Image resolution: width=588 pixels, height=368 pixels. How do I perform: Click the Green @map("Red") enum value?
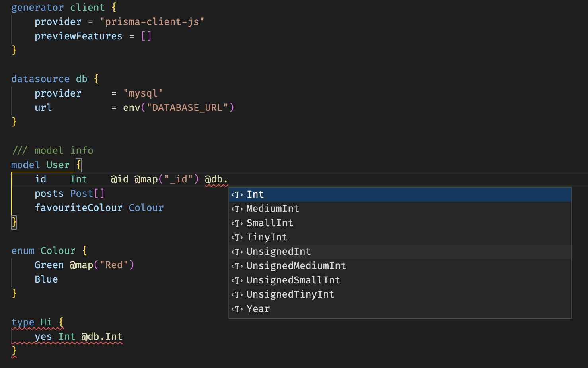tap(84, 265)
